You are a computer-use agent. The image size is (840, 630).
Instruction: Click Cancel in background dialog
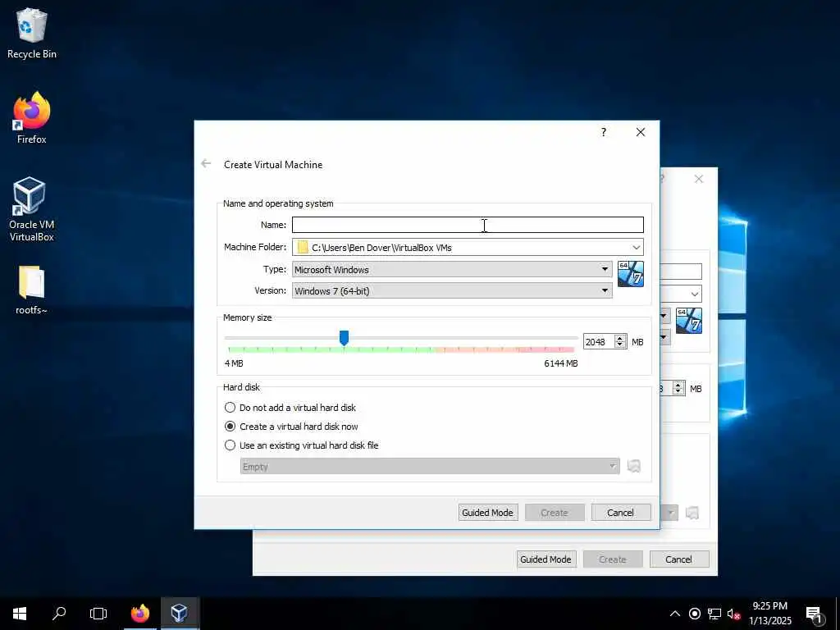click(678, 559)
